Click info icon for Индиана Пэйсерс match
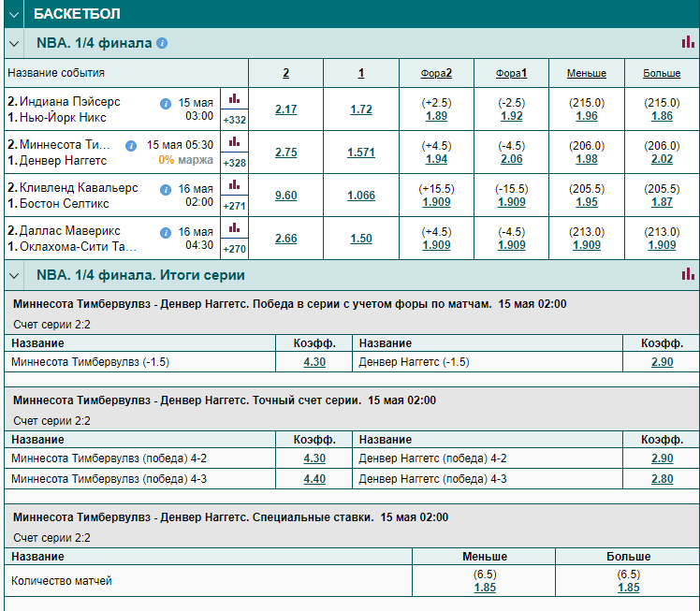 coord(166,104)
